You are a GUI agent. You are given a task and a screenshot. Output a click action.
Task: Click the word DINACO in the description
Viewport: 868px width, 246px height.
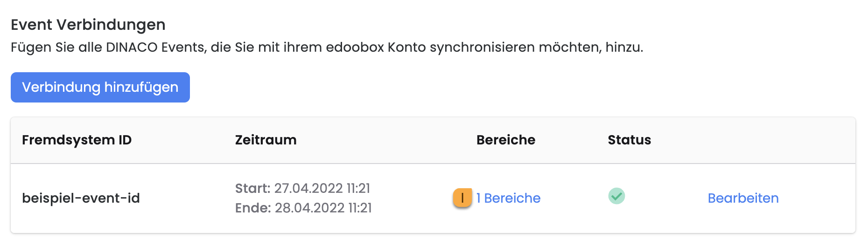132,47
